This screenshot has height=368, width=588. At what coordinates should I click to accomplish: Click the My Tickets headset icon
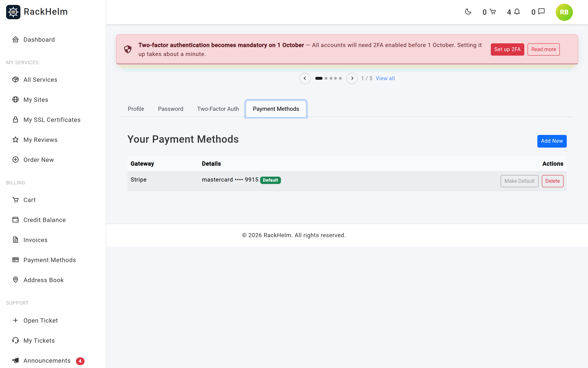[x=16, y=340]
